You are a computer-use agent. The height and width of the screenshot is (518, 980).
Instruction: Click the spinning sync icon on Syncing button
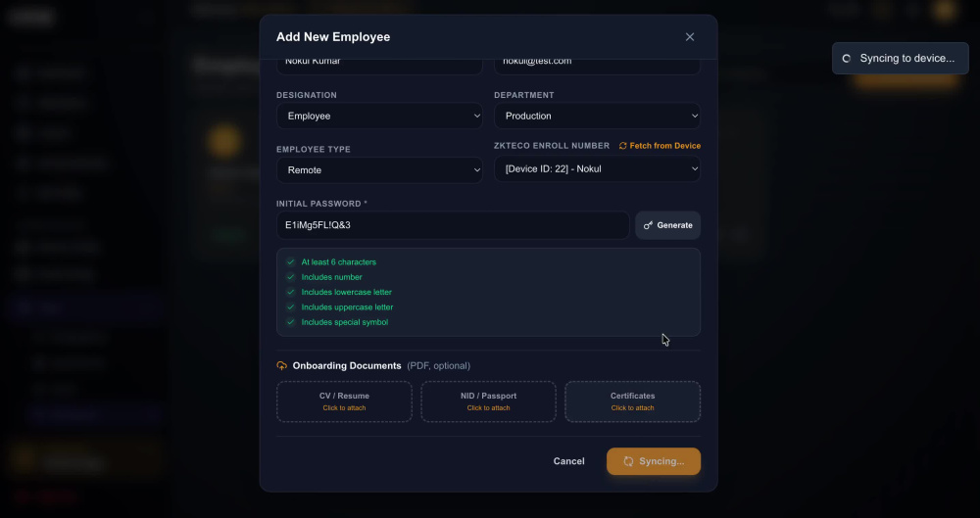pyautogui.click(x=628, y=461)
